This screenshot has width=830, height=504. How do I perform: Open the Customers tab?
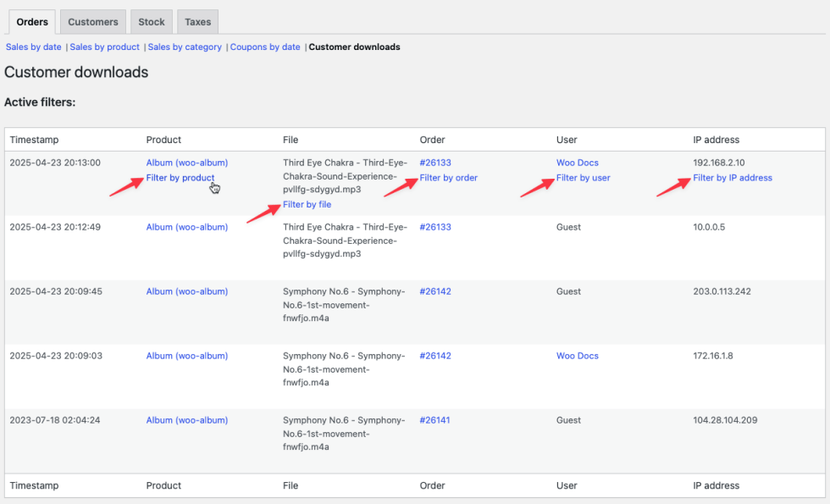tap(93, 22)
